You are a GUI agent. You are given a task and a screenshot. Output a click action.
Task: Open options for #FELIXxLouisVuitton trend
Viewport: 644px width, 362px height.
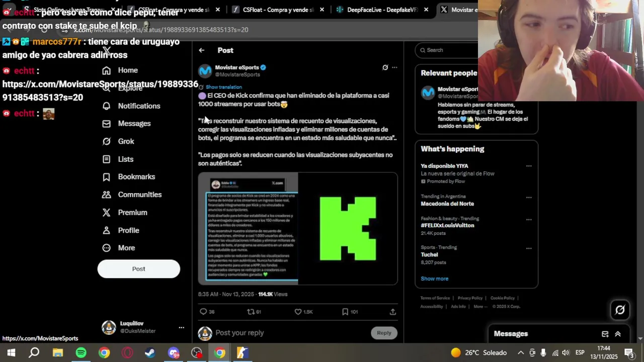(x=529, y=219)
